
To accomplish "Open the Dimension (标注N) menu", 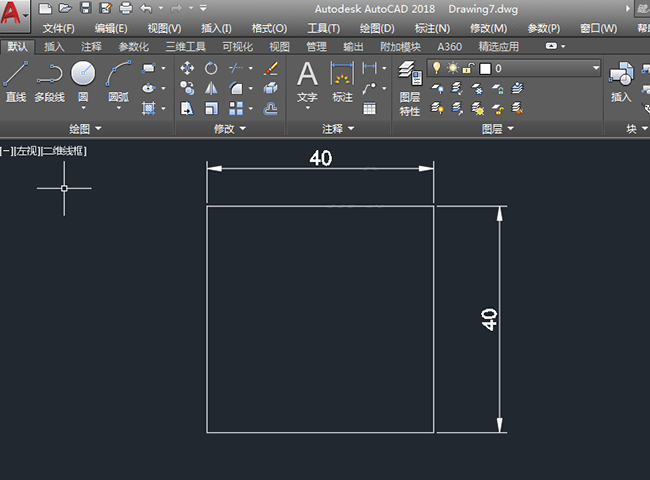I will pyautogui.click(x=432, y=29).
